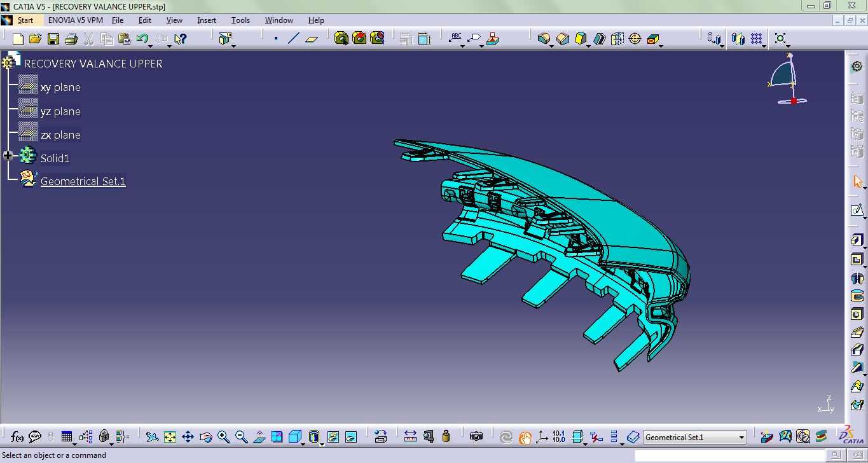Activate the Rotate view tool

(205, 437)
